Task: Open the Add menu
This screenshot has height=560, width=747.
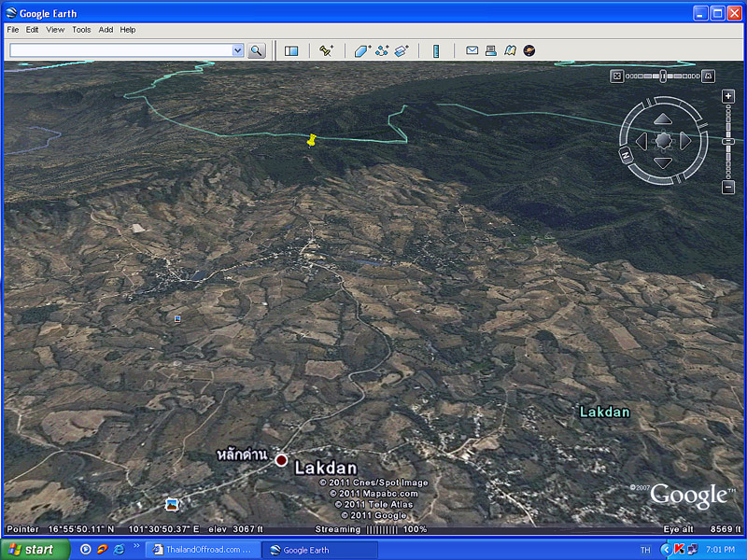Action: [x=106, y=30]
